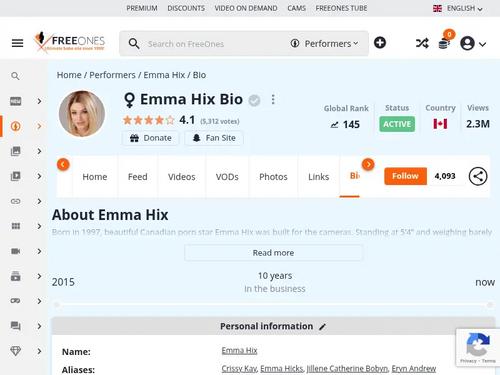Click the share icon
The image size is (500, 375).
(478, 176)
